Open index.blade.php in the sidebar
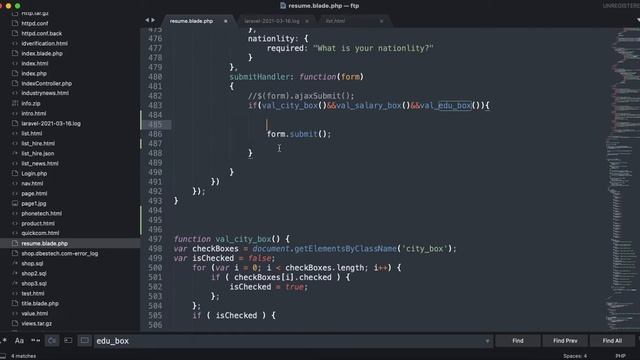Viewport: 640px width, 360px height. (x=42, y=53)
